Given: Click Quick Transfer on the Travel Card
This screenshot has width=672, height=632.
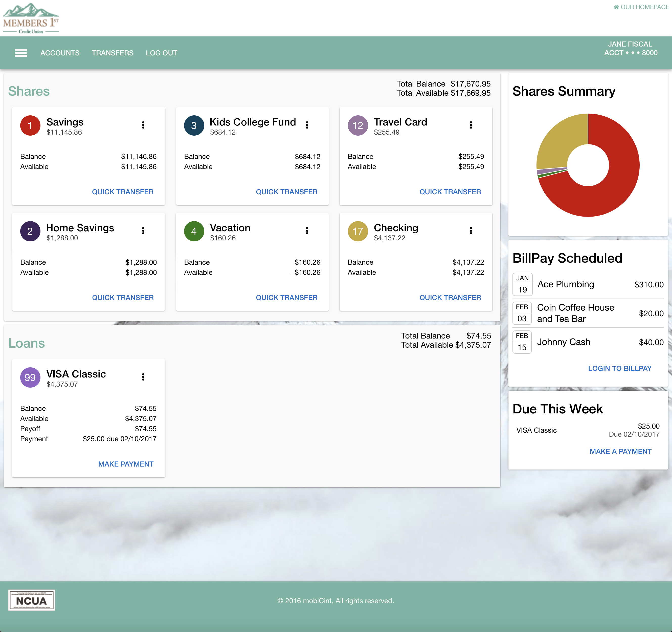Looking at the screenshot, I should [450, 192].
